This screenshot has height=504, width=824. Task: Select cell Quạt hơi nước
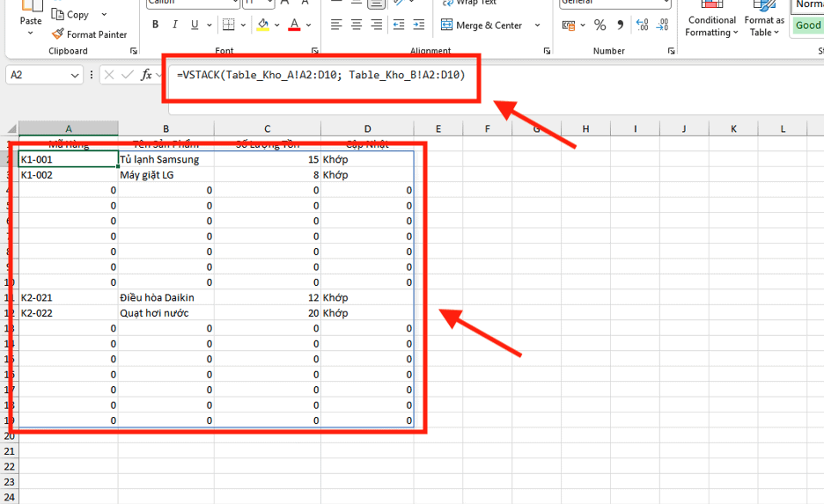coord(166,313)
